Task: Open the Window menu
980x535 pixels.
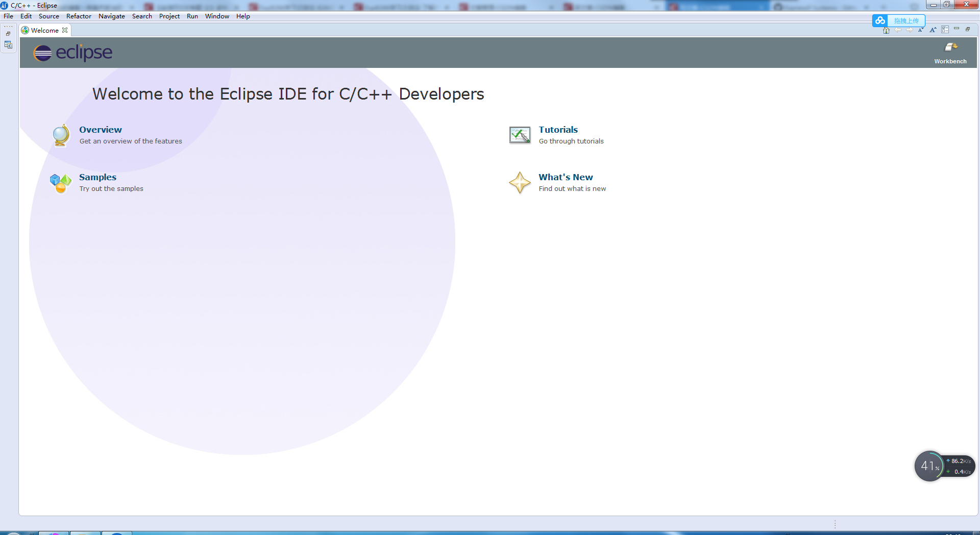Action: pyautogui.click(x=217, y=16)
